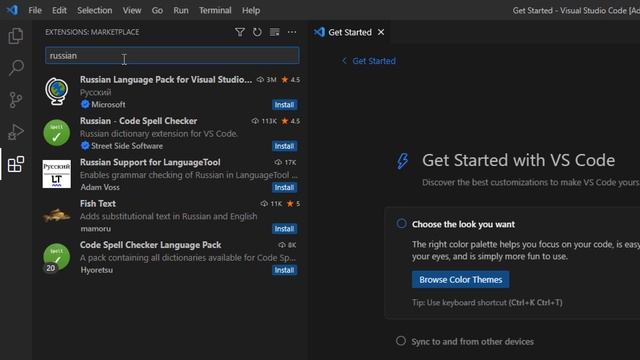Image resolution: width=640 pixels, height=360 pixels.
Task: Open the Fish Text extension title
Action: 98,203
